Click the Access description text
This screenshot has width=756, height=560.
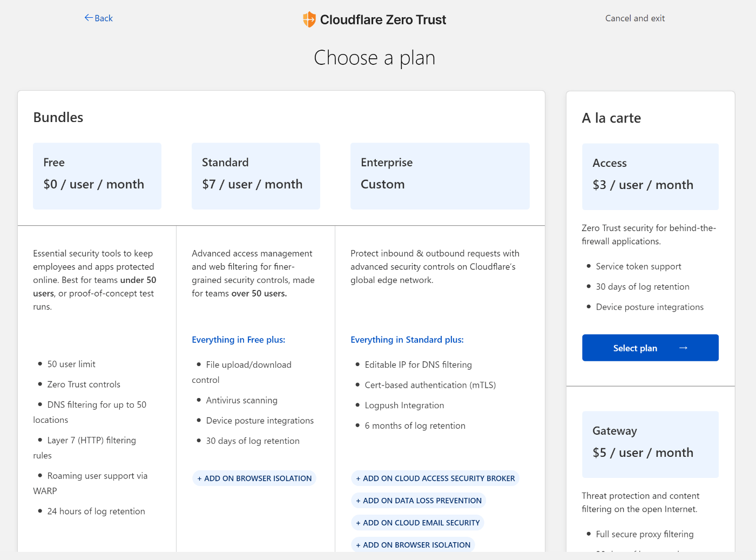[649, 234]
